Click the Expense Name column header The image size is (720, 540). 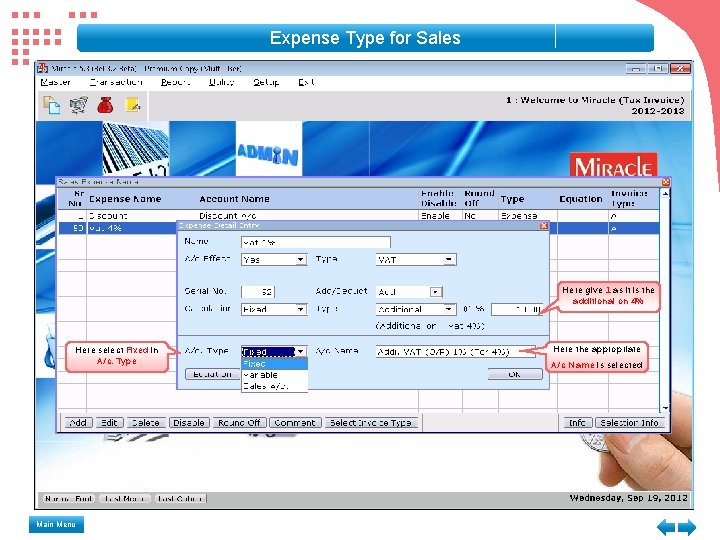125,199
